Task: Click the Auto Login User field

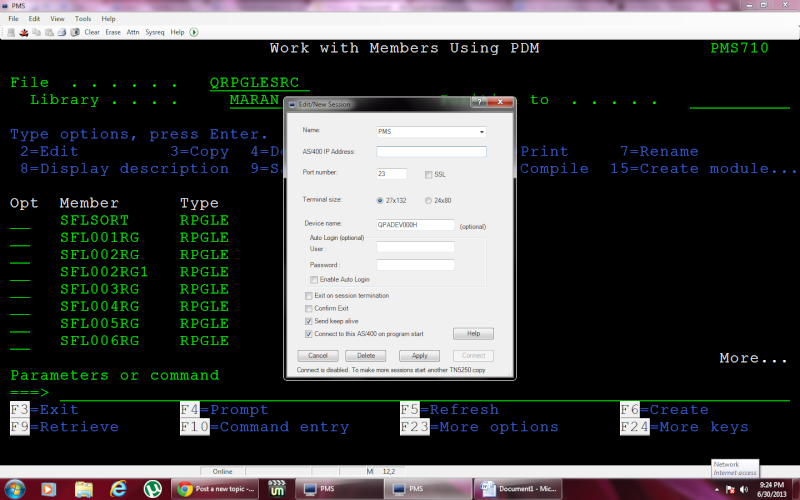Action: coord(415,247)
